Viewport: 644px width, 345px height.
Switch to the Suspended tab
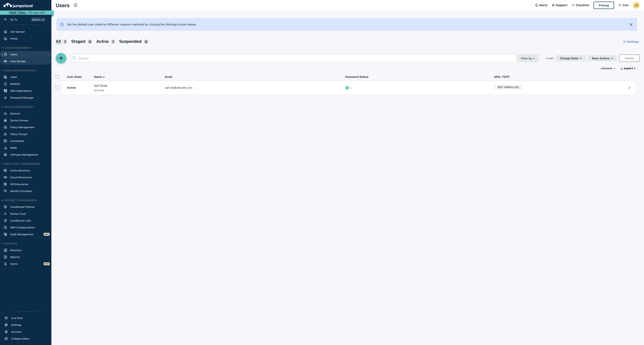pos(133,42)
